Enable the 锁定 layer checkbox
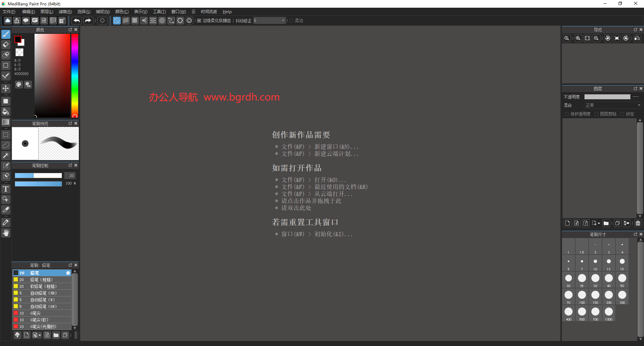The image size is (644, 346). [x=622, y=114]
